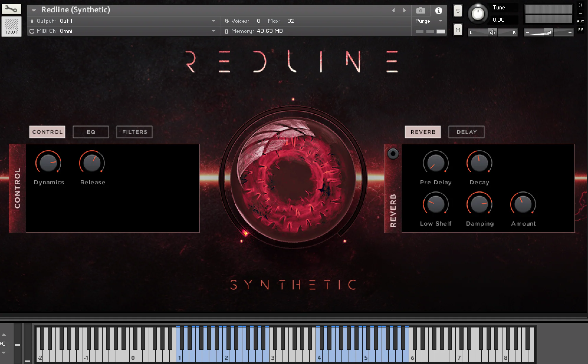Toggle the reverb power button
Screen dimensions: 588x364
(x=393, y=153)
